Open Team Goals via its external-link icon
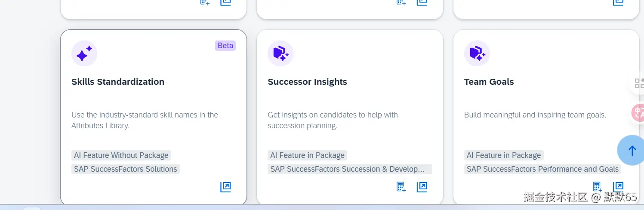 point(618,187)
